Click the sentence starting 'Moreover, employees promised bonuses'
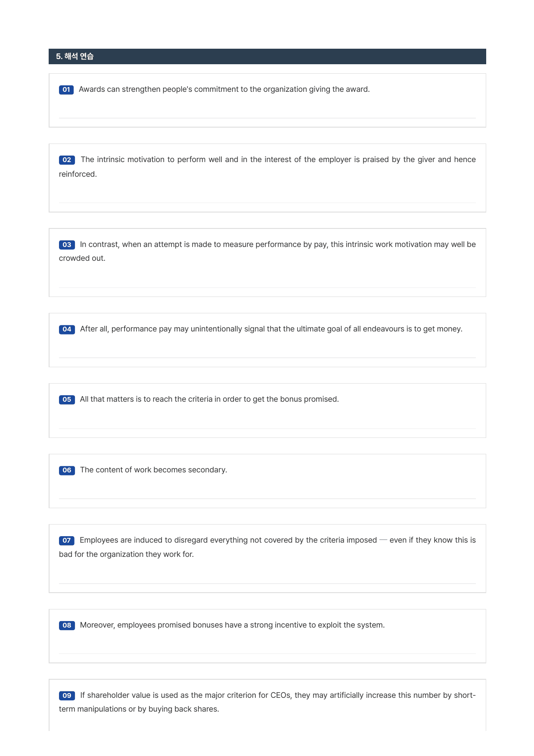Viewport: 534px width, 756px height. [x=233, y=625]
